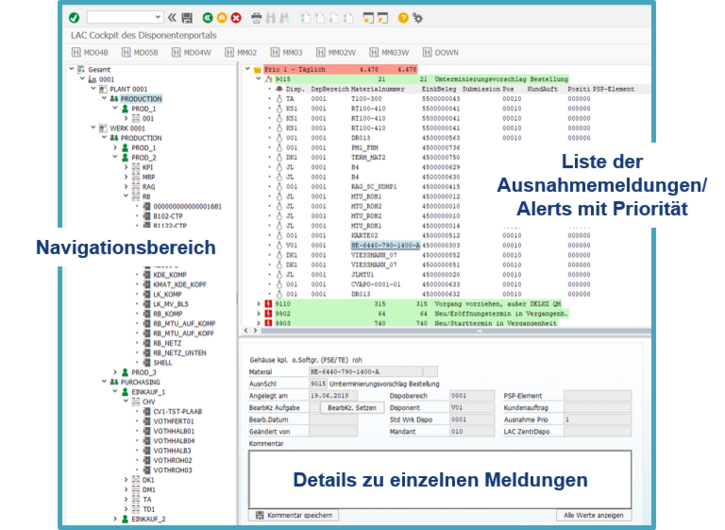Click the green Back arrow icon
Screen dimensions: 725x530
206,17
